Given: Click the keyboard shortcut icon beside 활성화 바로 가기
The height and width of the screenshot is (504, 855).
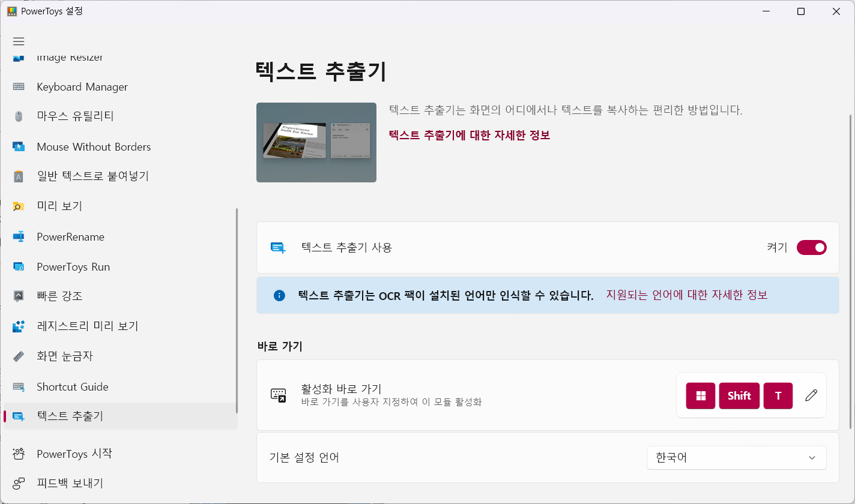Looking at the screenshot, I should coord(278,395).
